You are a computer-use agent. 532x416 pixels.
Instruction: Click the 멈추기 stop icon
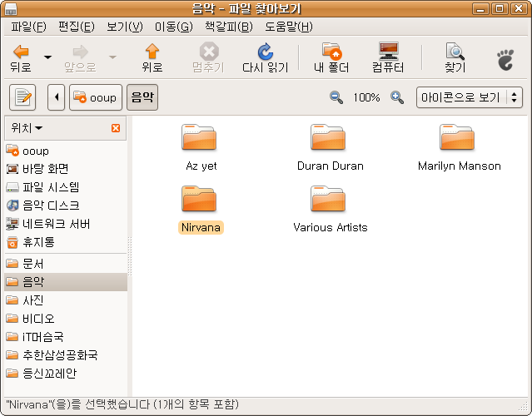(x=209, y=52)
